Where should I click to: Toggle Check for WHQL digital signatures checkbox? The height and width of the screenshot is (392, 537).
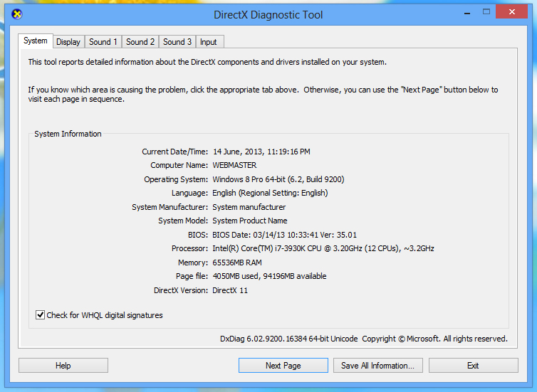click(40, 314)
